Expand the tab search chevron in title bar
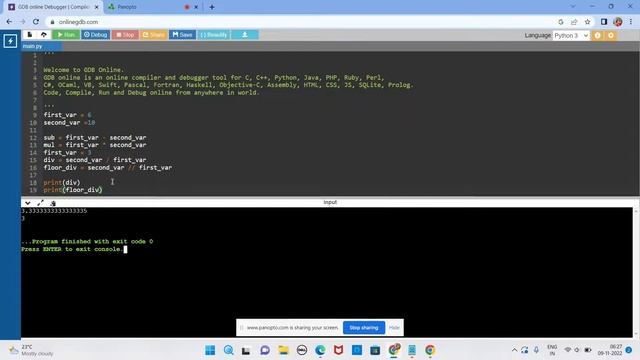640x360 pixels. coord(573,7)
